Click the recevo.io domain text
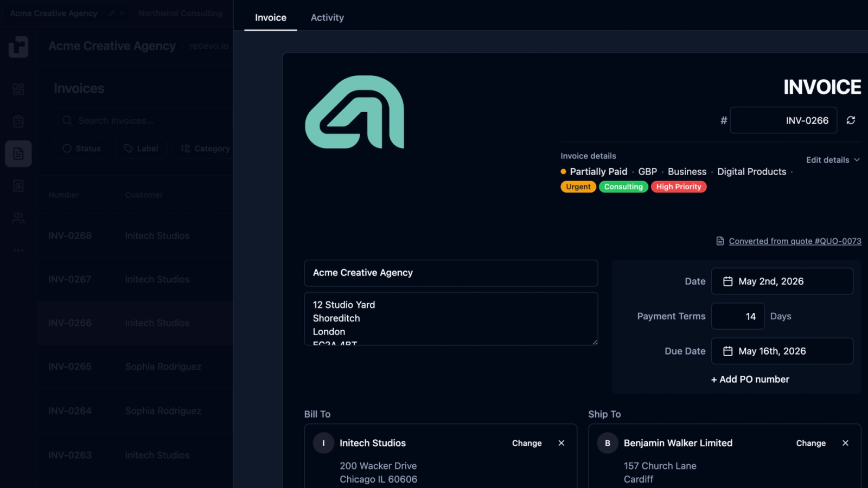 pyautogui.click(x=209, y=46)
